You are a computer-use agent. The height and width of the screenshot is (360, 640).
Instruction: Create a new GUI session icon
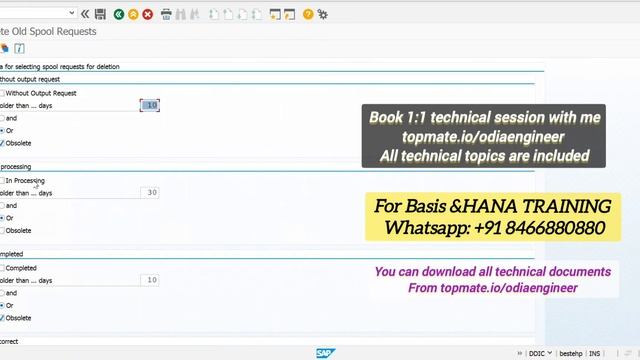point(275,15)
